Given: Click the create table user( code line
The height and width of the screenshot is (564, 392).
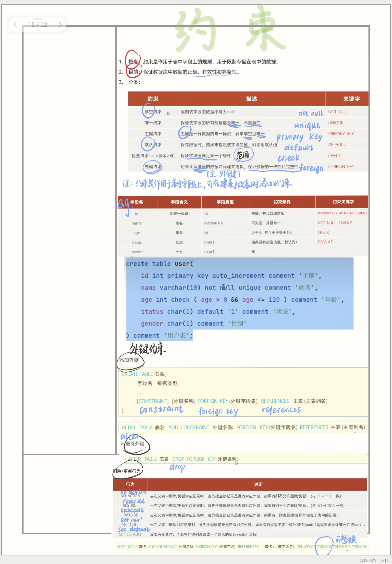Looking at the screenshot, I should [x=160, y=264].
